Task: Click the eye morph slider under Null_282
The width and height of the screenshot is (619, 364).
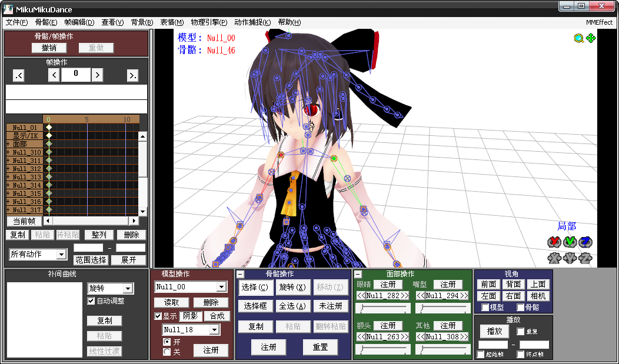Action: coord(383,308)
